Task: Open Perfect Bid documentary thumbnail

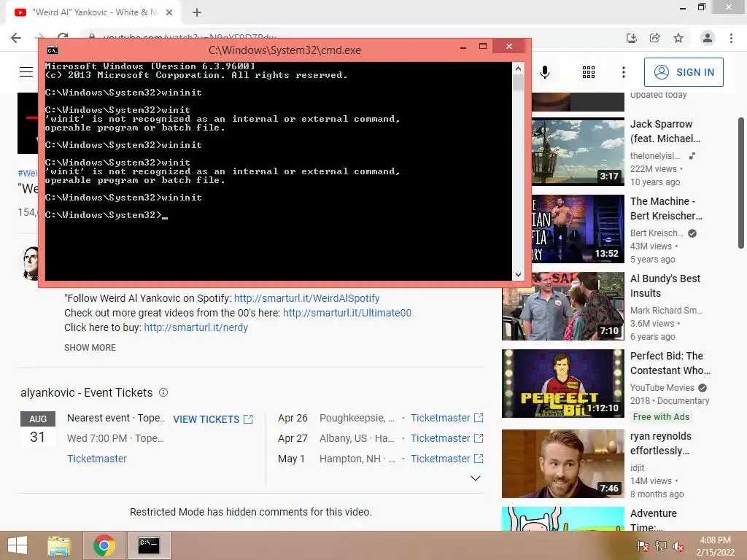Action: (x=563, y=384)
